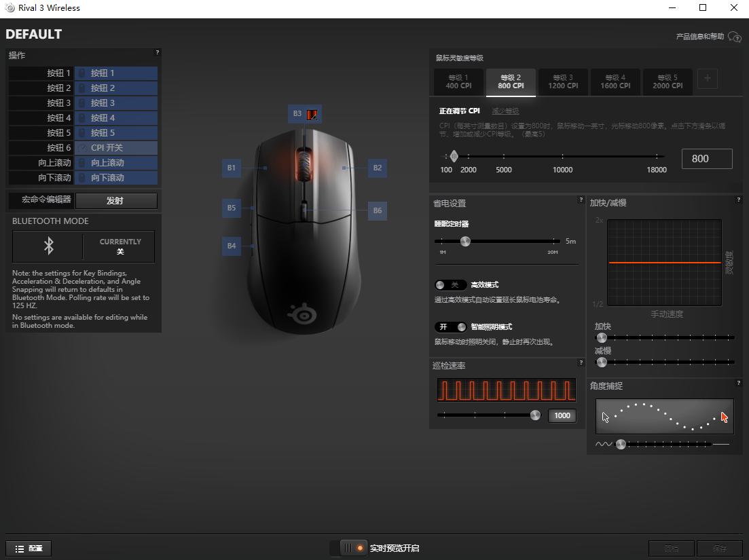Click the help icon on 省电设置 panel
749x560 pixels.
(581, 200)
